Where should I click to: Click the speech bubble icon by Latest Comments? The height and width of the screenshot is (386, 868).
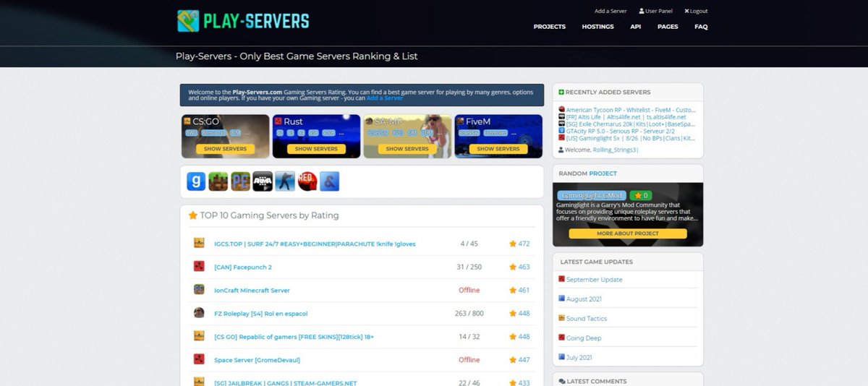[562, 381]
